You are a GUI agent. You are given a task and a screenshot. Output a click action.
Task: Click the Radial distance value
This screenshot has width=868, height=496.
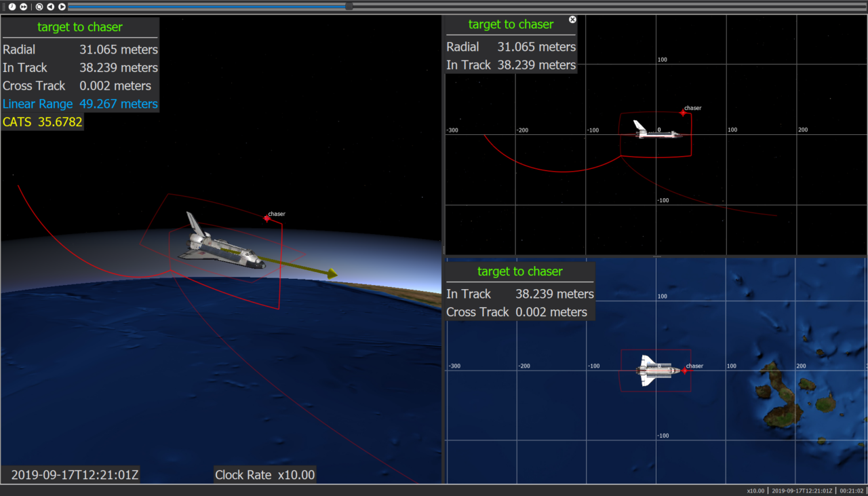click(117, 49)
